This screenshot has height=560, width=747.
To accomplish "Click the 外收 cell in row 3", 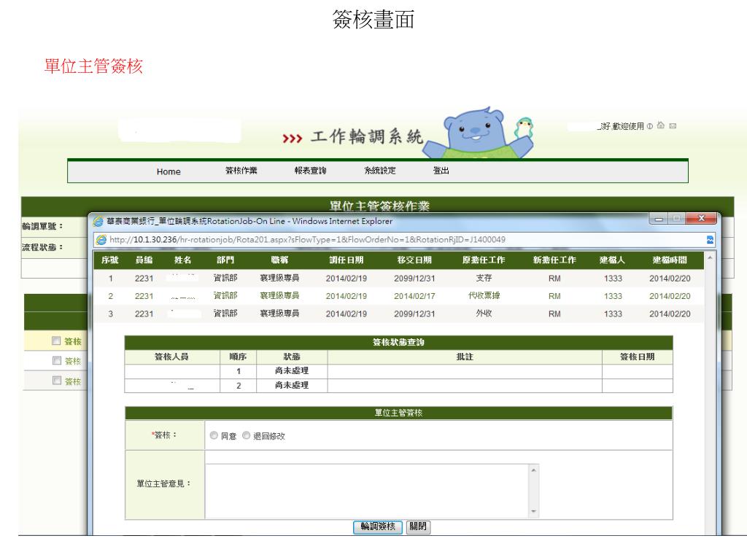I will pos(484,314).
